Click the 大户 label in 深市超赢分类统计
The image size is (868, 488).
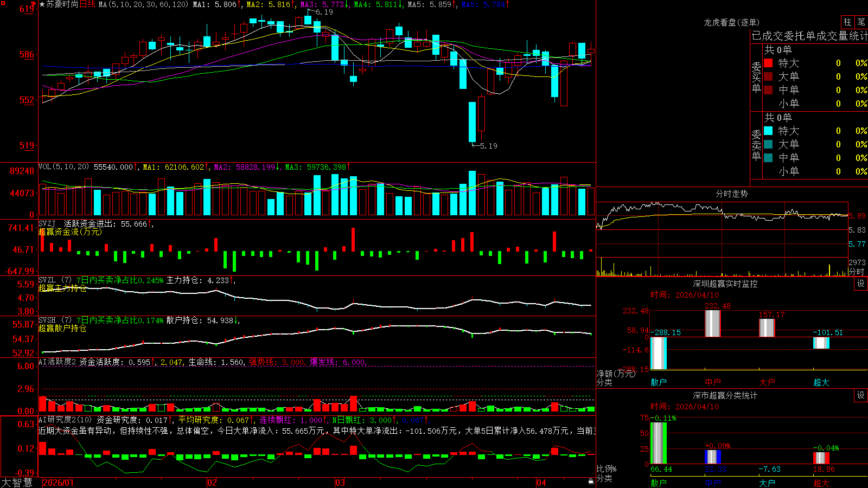click(767, 483)
